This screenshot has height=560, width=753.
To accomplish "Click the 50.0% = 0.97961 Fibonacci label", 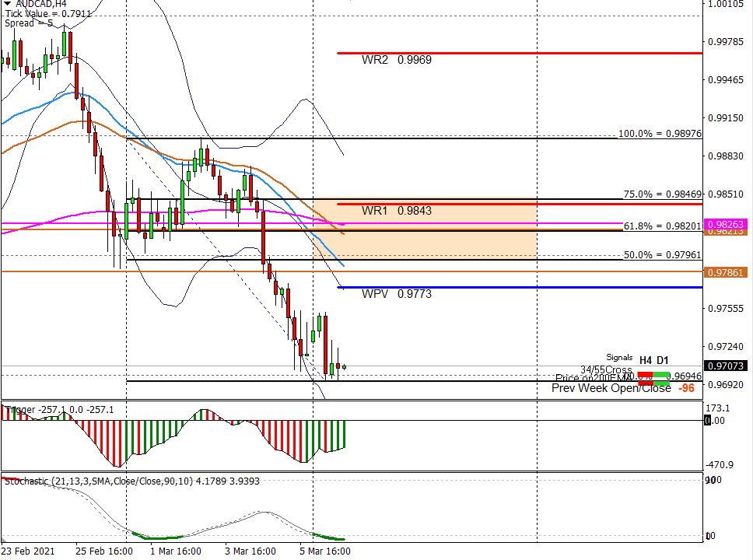I will (x=663, y=254).
